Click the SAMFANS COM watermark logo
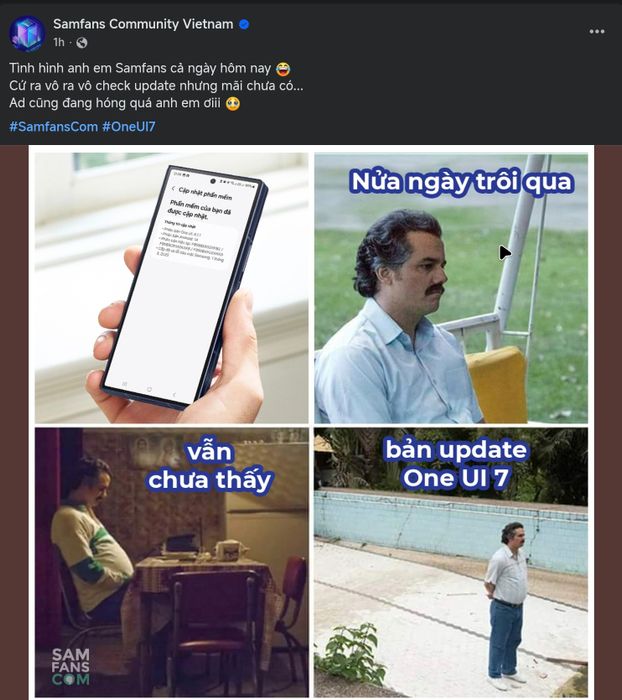 [71, 667]
